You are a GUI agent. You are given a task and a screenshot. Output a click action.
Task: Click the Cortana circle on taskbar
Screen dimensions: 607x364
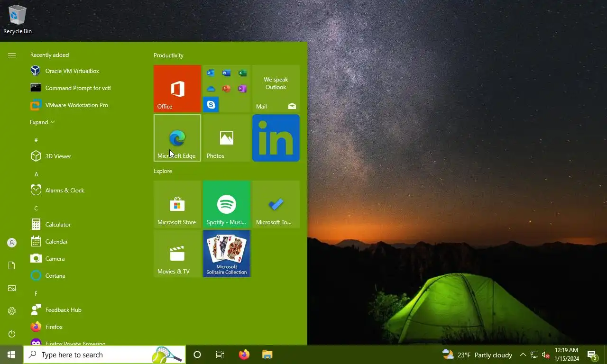pos(197,355)
